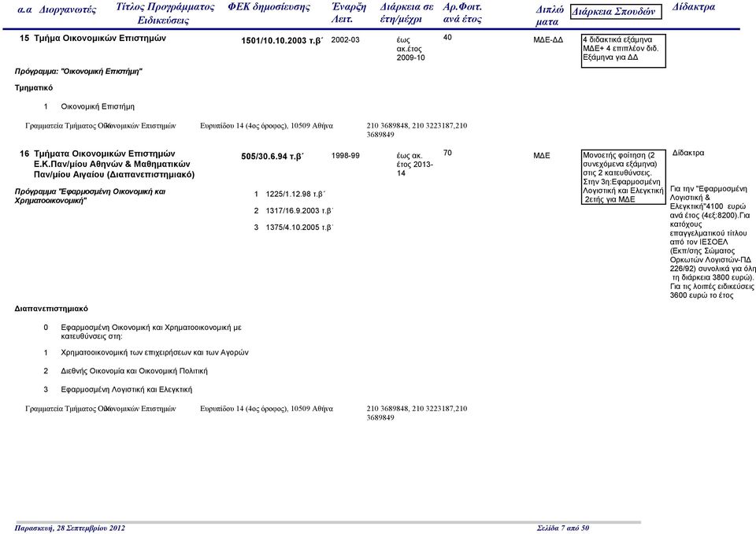Viewport: 756px width, 534px height.
Task: Click duration 'έως ακ.έτος 2009-10'
Action: tap(411, 49)
